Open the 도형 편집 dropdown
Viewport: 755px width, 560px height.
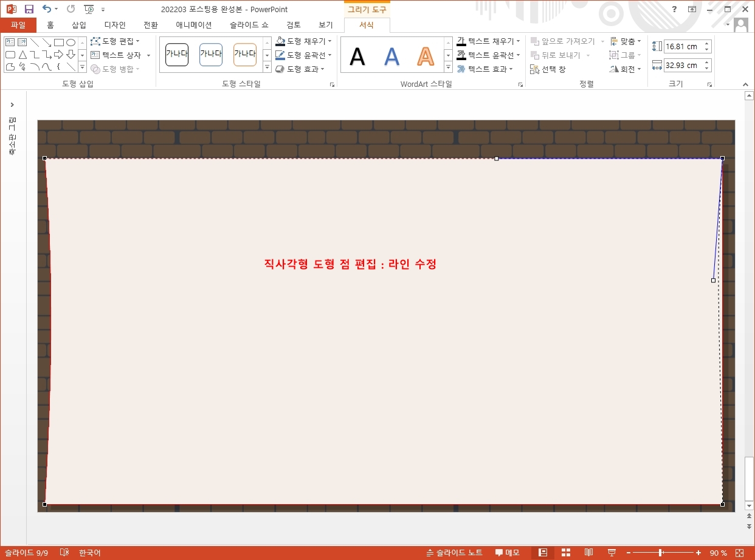point(115,41)
